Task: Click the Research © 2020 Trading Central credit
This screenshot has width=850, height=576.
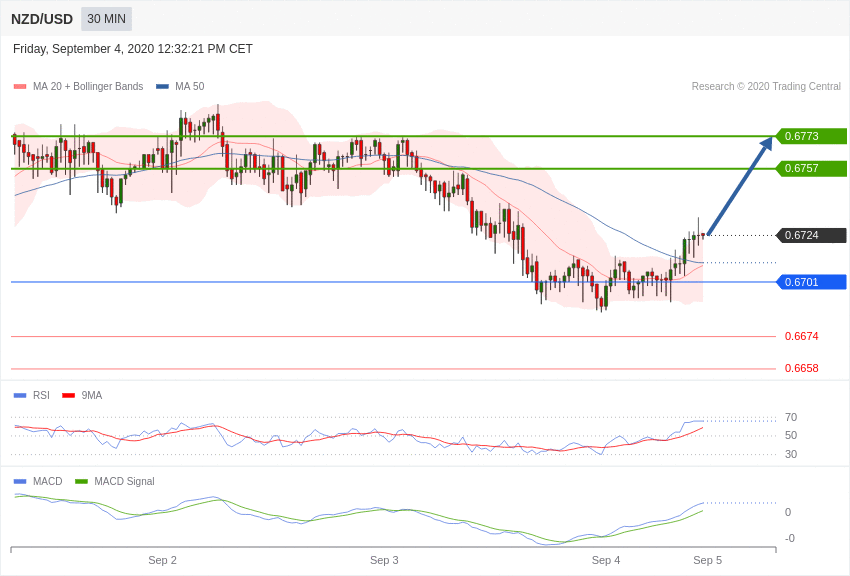Action: pyautogui.click(x=766, y=86)
